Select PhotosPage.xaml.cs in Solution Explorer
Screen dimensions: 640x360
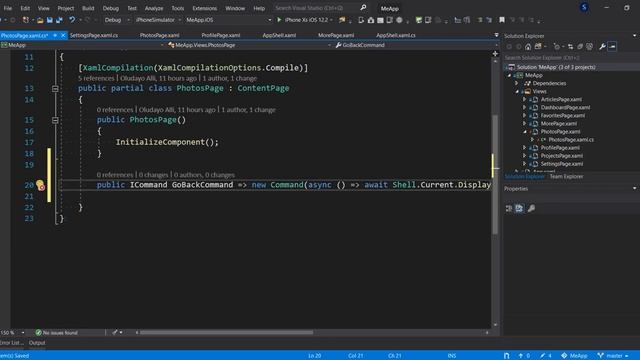[571, 140]
